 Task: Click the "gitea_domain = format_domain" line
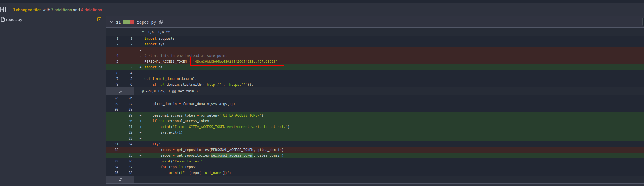[x=194, y=104]
